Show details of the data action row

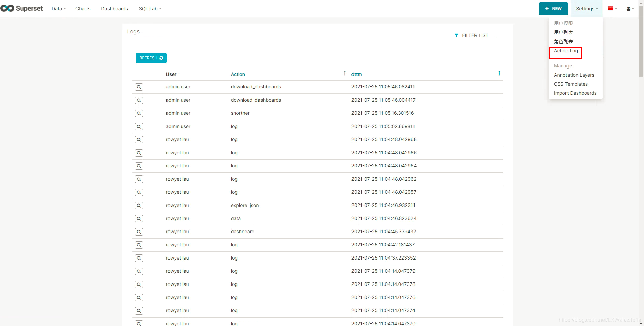coord(139,219)
